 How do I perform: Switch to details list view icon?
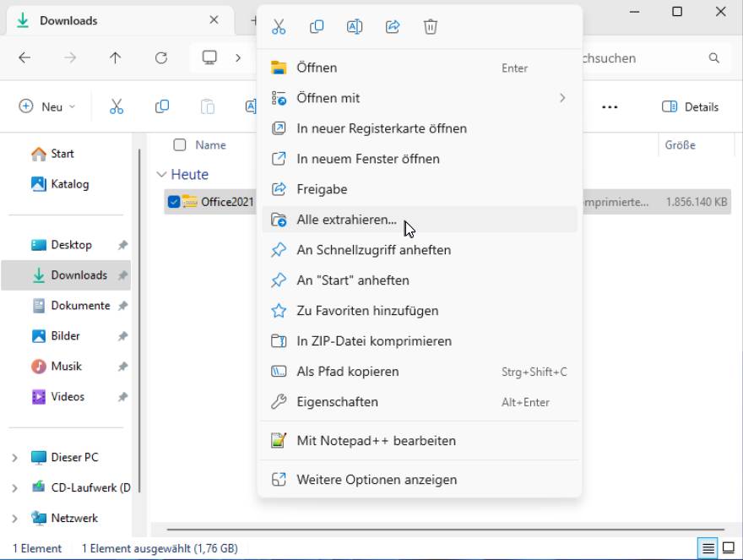[708, 549]
